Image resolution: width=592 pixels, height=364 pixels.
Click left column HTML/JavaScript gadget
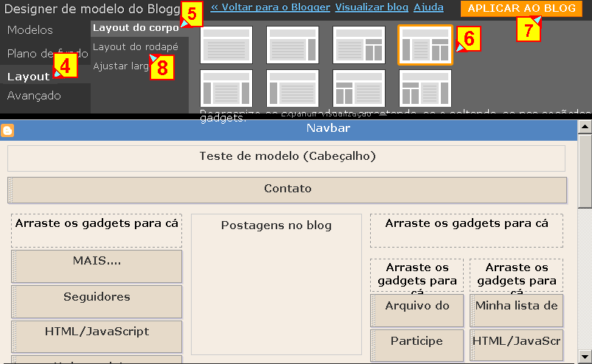click(x=97, y=337)
